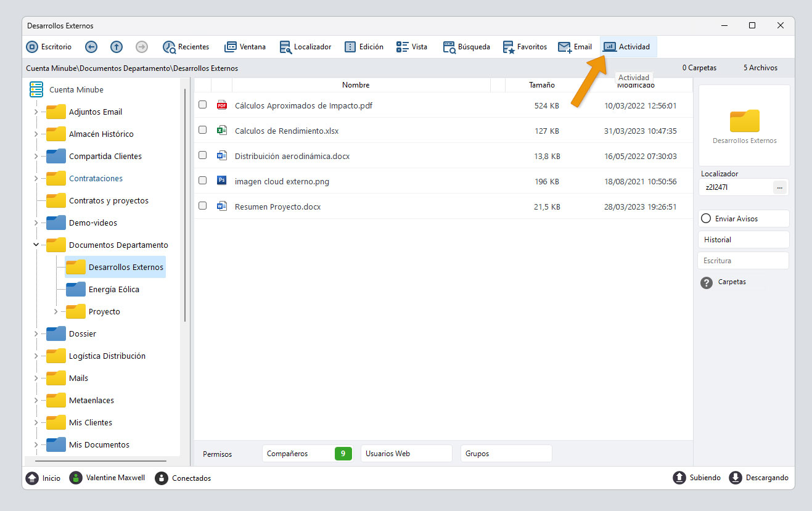The image size is (812, 511).
Task: Go up one level with the up-arrow icon
Action: pyautogui.click(x=117, y=47)
